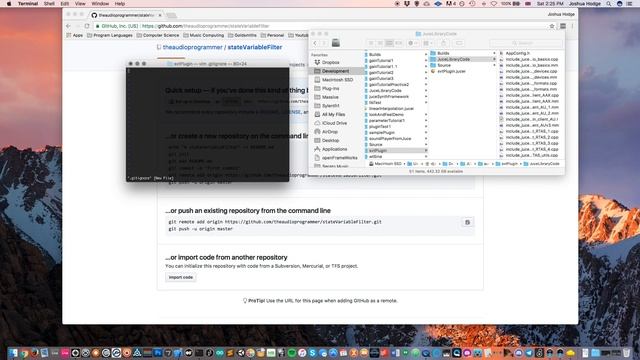The height and width of the screenshot is (360, 640).
Task: Go back in the browser
Action: tap(68, 26)
